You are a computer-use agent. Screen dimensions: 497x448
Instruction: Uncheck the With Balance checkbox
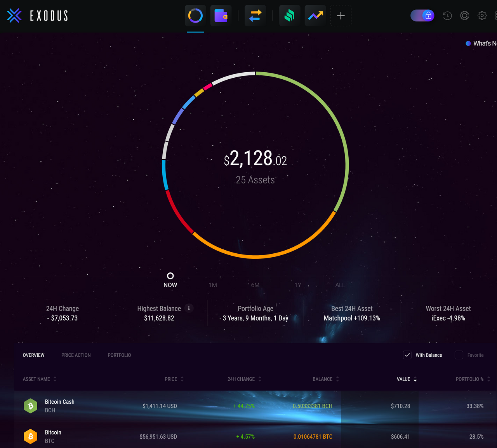(407, 355)
